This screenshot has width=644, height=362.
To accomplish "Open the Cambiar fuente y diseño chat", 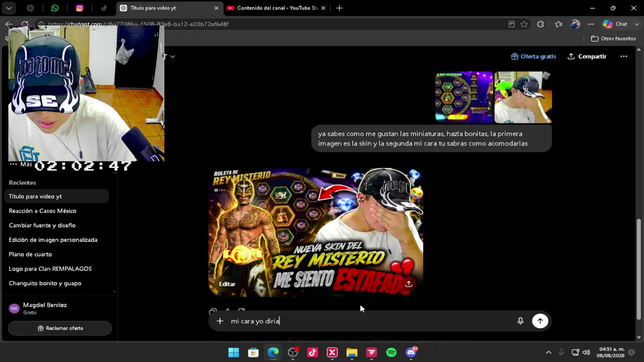I will point(56,225).
